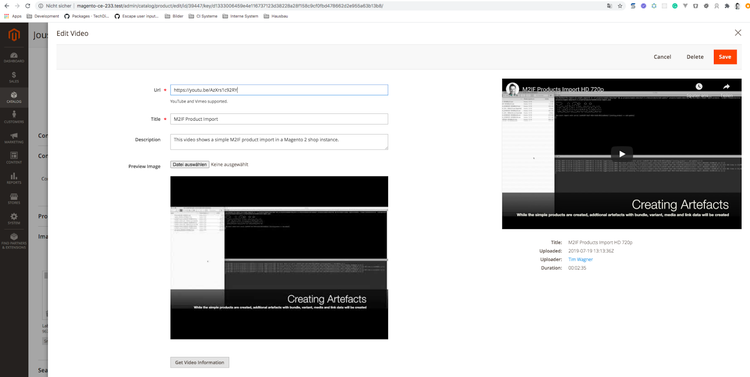Click the video Watch later clock icon
Image resolution: width=750 pixels, height=377 pixels.
699,86
